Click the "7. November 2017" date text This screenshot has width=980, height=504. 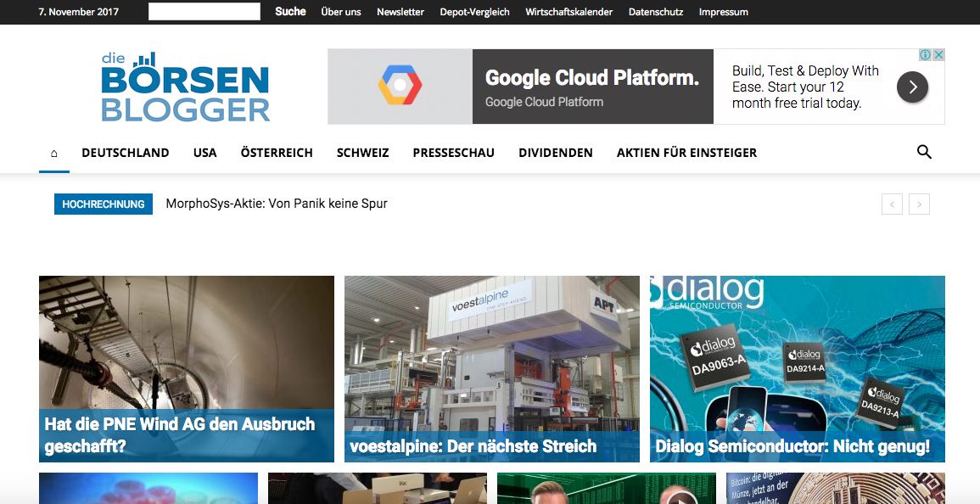pos(79,12)
